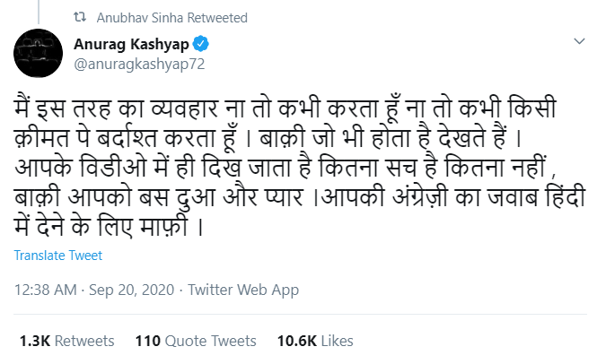Screen dimensions: 597x364
Task: View the 1.3K Retweets list
Action: click(68, 341)
